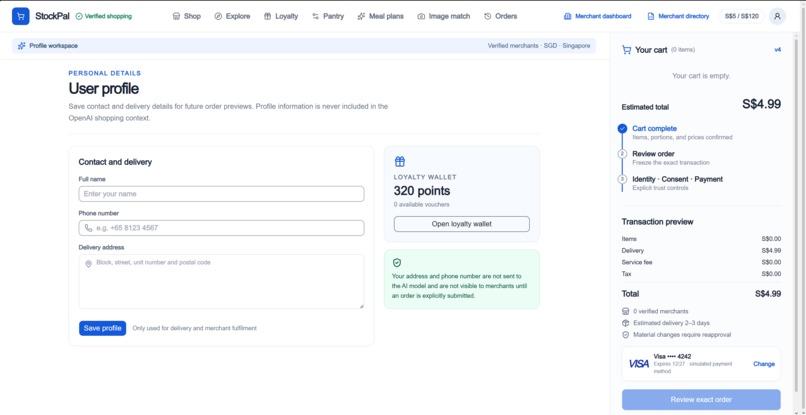Click the Verified shopping badge
Screen dimensions: 806x415
103,16
